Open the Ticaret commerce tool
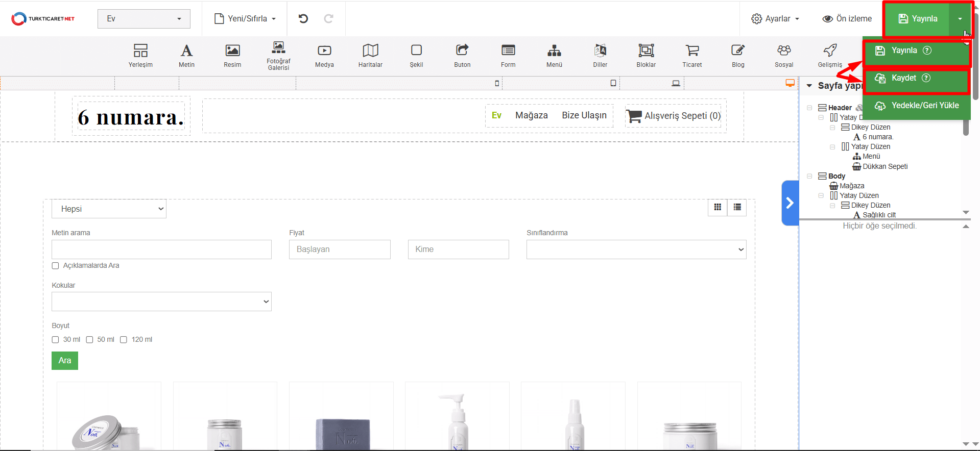The image size is (980, 451). coord(692,56)
